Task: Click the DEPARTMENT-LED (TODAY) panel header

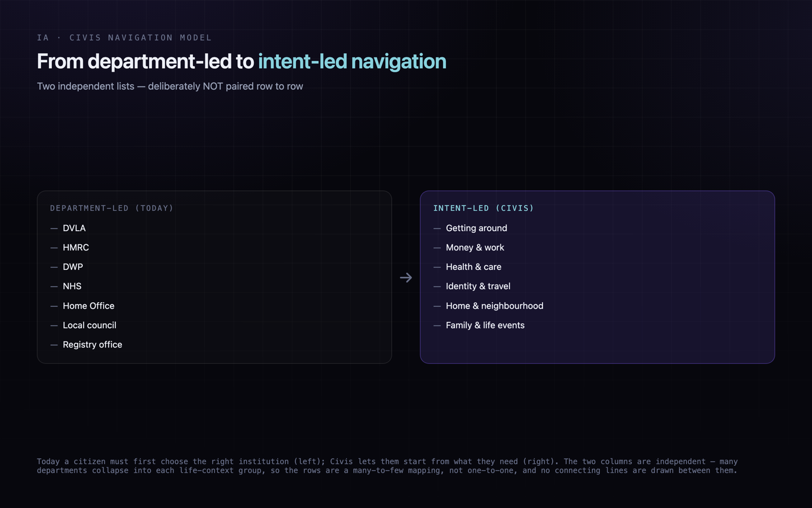Action: [x=112, y=208]
